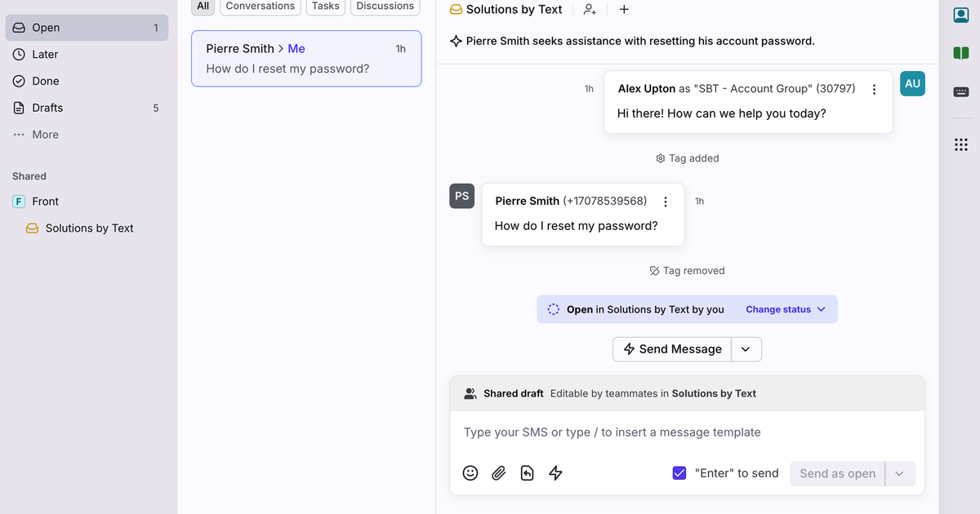Switch to the Conversations tab
This screenshot has height=514, width=980.
click(261, 7)
